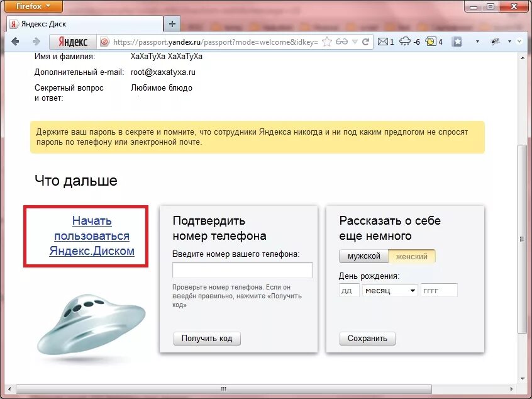This screenshot has height=399, width=532.
Task: Click the birthday day дд field
Action: pyautogui.click(x=349, y=290)
